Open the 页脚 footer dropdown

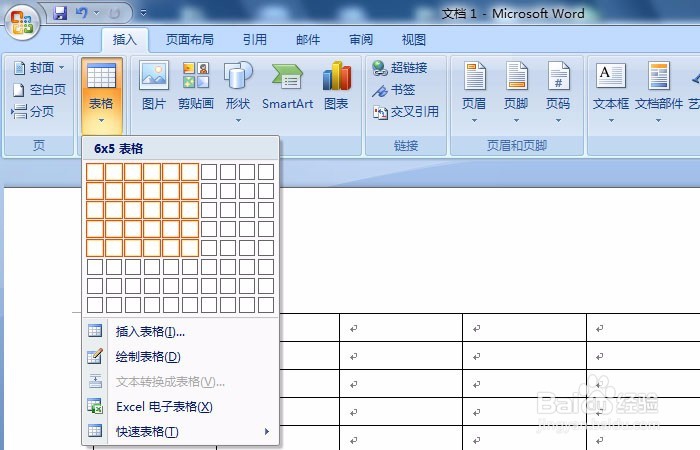pyautogui.click(x=516, y=92)
